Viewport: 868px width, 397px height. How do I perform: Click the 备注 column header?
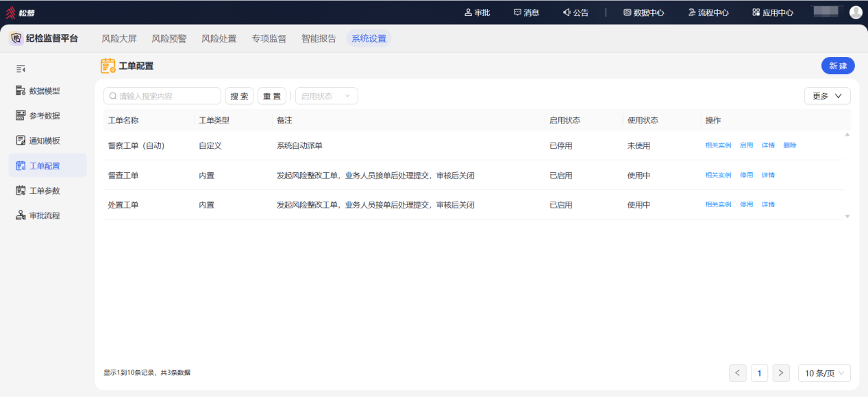(x=284, y=120)
